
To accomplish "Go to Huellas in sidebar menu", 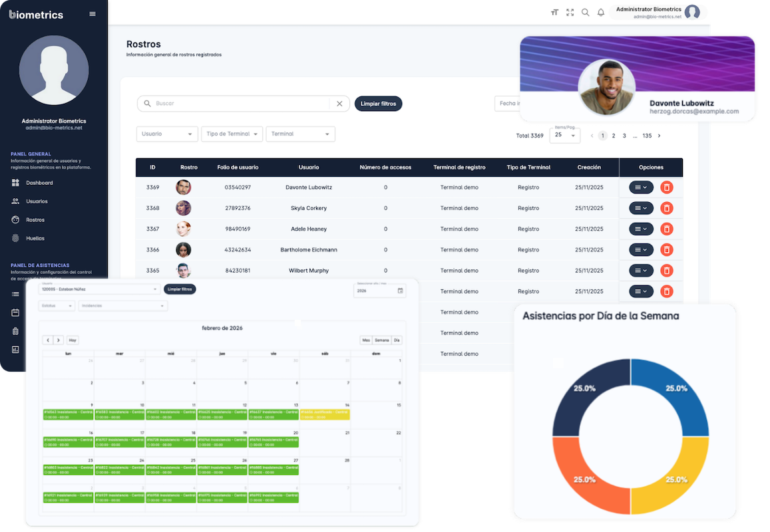I will coord(35,238).
